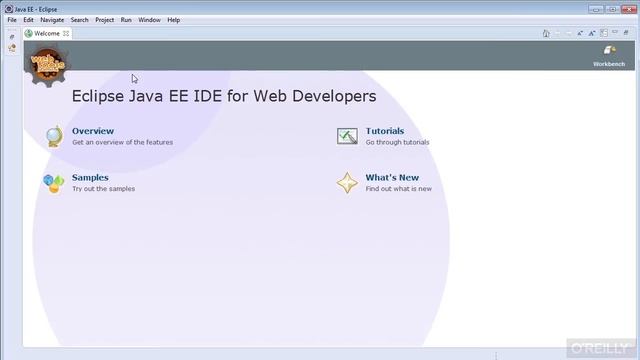Minimize the Welcome view via its toolbar icon

pos(615,32)
